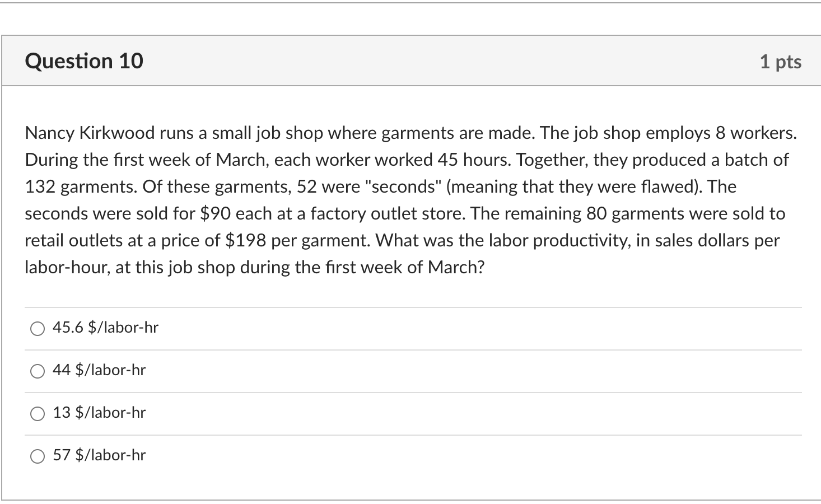The height and width of the screenshot is (504, 821).
Task: Click the price $198 mentioned in the question
Action: click(246, 240)
